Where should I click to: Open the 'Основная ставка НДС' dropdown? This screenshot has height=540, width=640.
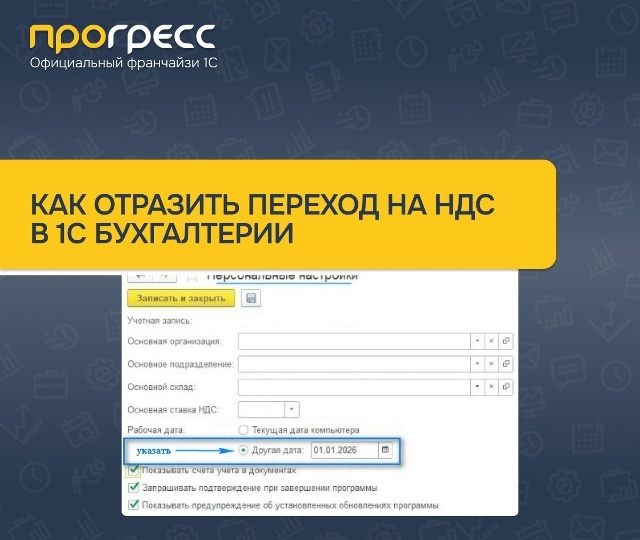pyautogui.click(x=292, y=409)
